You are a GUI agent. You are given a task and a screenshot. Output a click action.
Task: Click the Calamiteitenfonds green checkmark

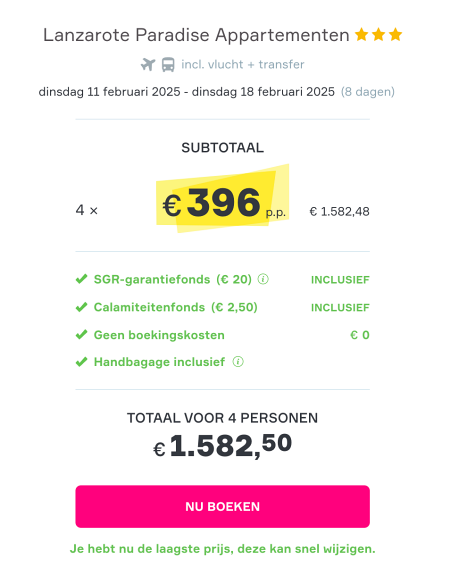pyautogui.click(x=81, y=307)
